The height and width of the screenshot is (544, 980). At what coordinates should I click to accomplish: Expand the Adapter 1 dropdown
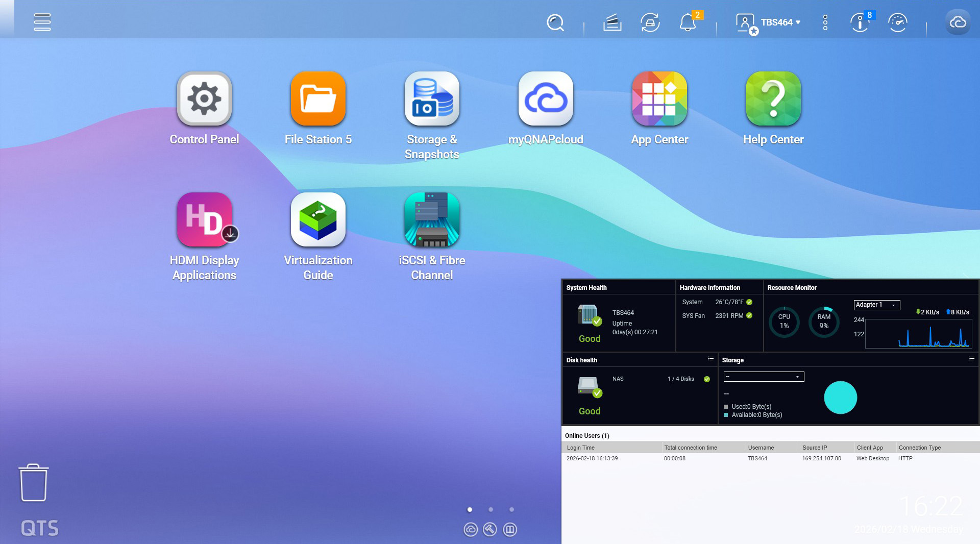(876, 305)
